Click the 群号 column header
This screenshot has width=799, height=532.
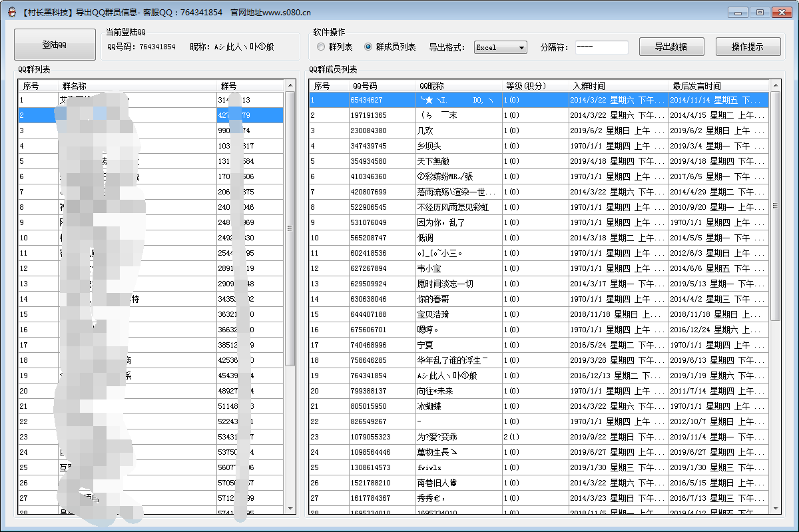point(250,86)
